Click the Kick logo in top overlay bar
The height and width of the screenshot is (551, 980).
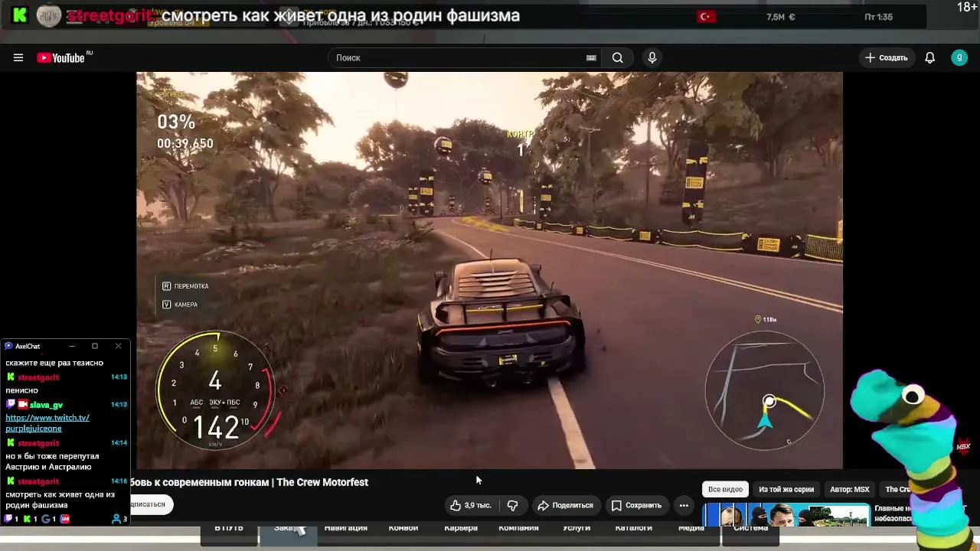tap(21, 15)
